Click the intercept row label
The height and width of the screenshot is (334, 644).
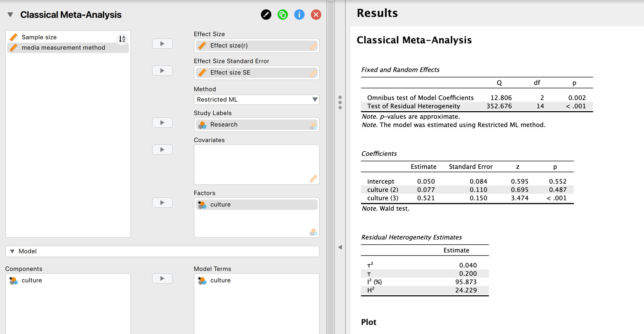click(x=380, y=182)
